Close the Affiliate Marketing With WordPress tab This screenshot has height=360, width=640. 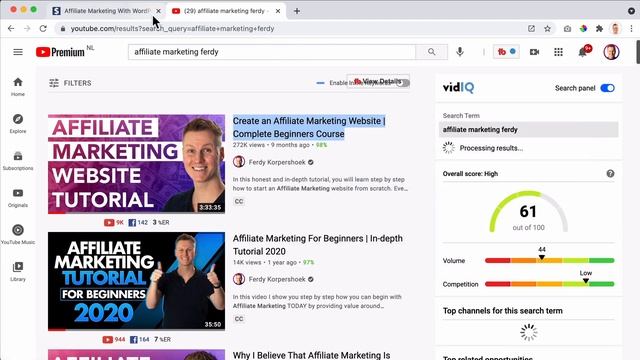[x=158, y=11]
